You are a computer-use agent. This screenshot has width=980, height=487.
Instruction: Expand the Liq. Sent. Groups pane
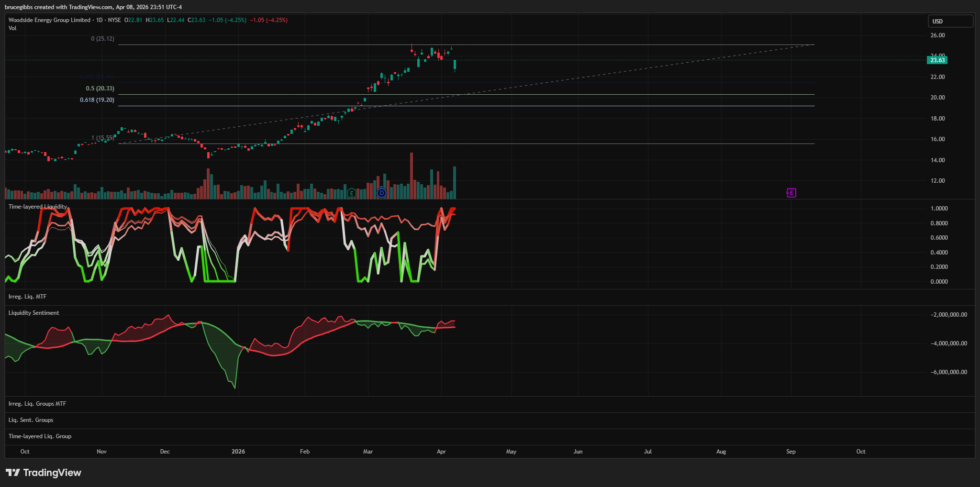click(31, 420)
